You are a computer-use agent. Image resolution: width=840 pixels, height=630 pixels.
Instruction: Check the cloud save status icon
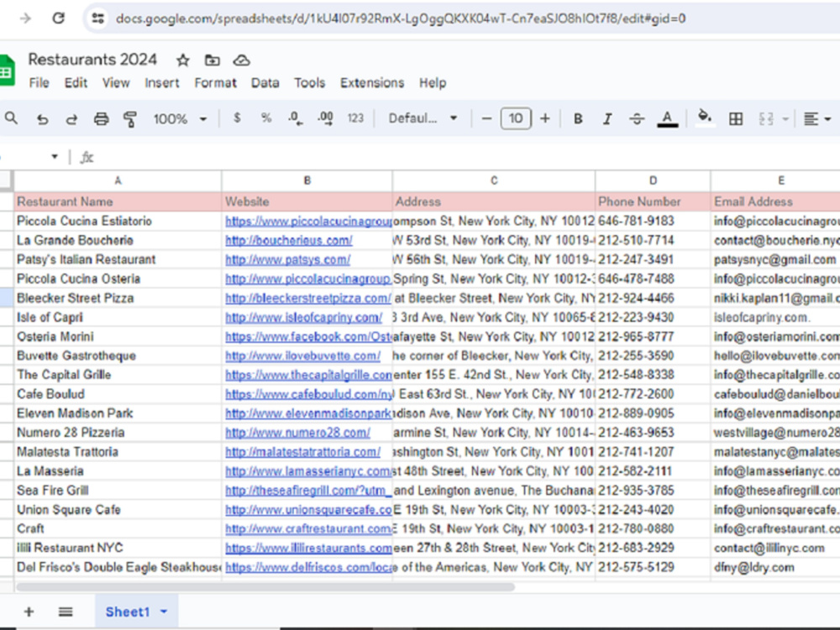242,60
